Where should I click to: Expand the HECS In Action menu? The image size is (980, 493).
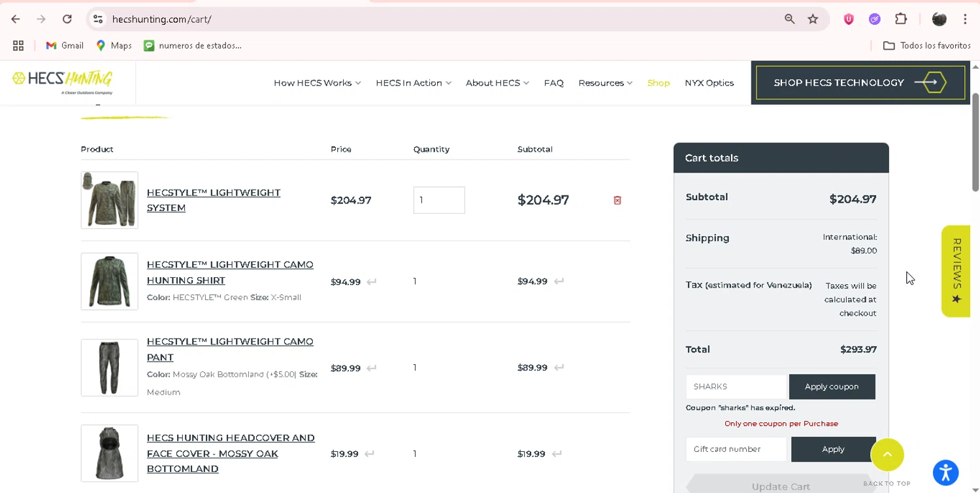(414, 83)
